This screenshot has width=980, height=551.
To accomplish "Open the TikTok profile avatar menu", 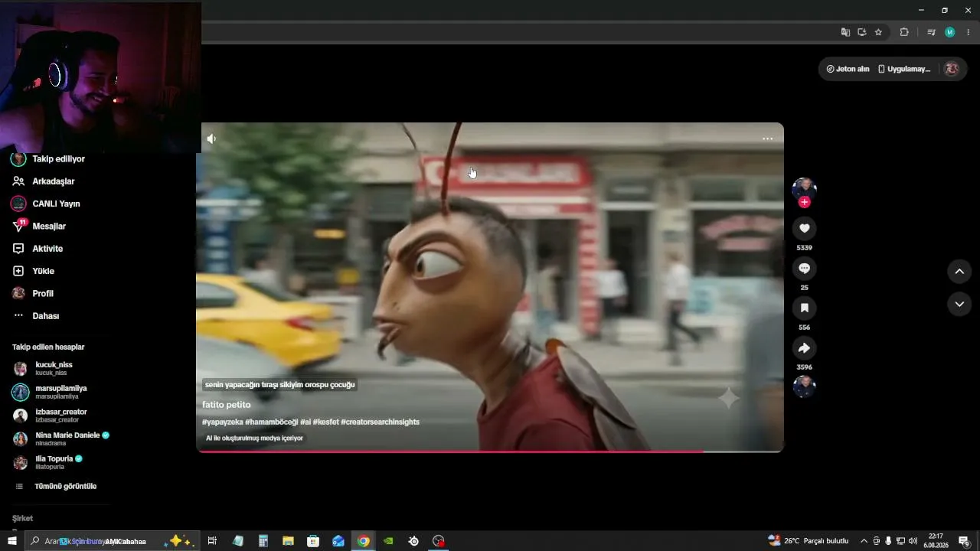I will point(952,69).
